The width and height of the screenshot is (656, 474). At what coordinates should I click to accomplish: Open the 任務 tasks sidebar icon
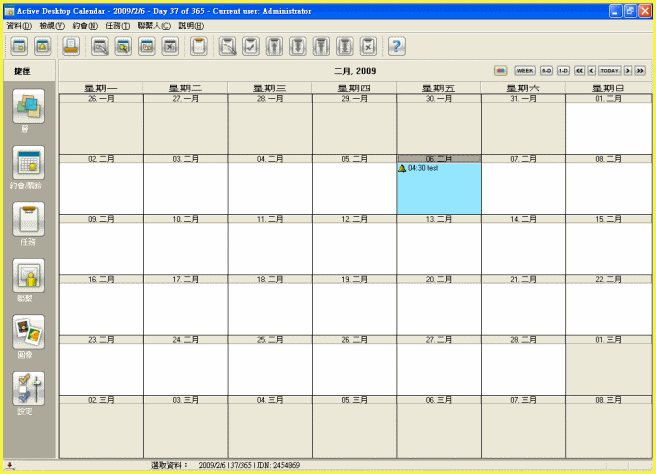(28, 219)
